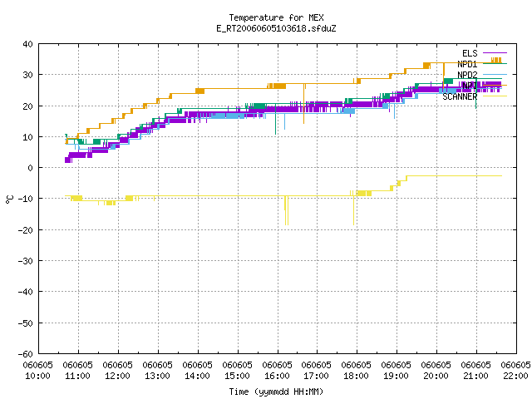532x399 pixels.
Task: Click the x-axis tick label 20:00
Action: point(436,376)
